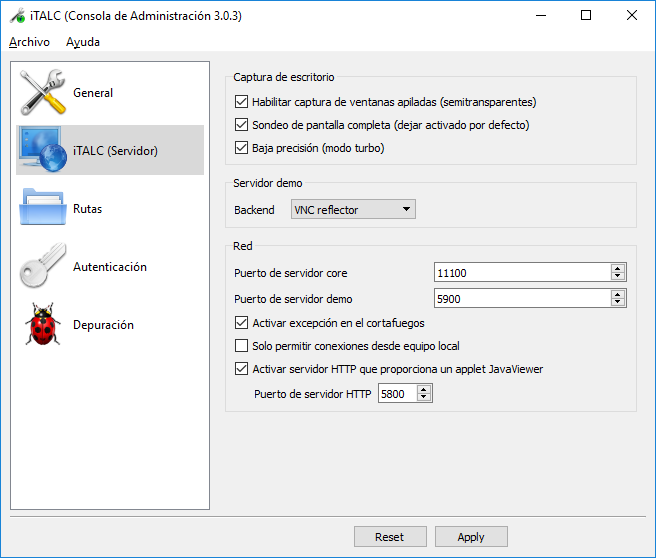Click the Apply button
The image size is (656, 558).
pos(470,537)
